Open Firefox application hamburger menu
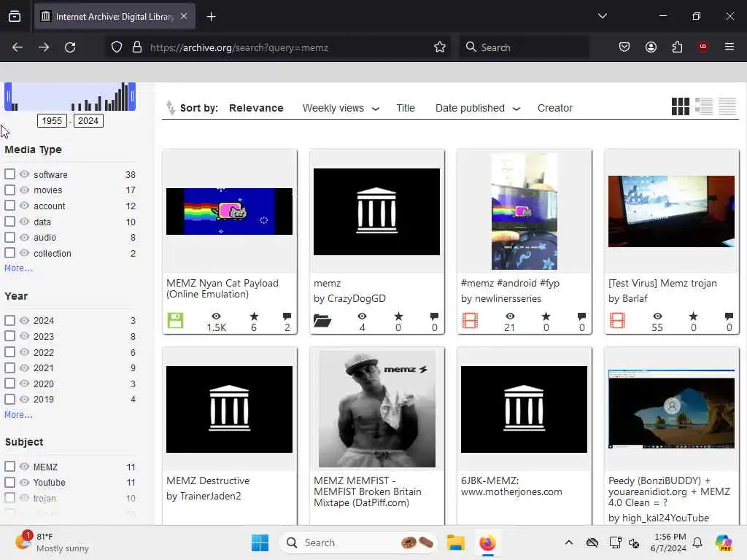The height and width of the screenshot is (560, 747). 729,47
